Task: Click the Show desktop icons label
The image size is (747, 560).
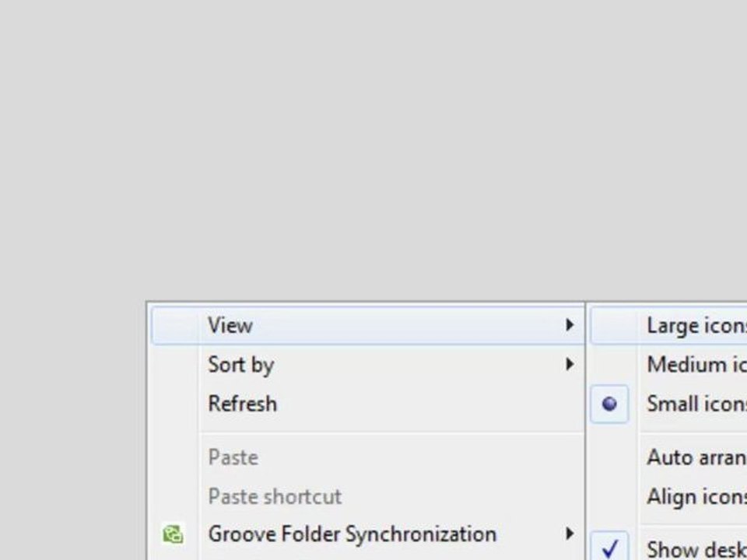Action: [696, 549]
